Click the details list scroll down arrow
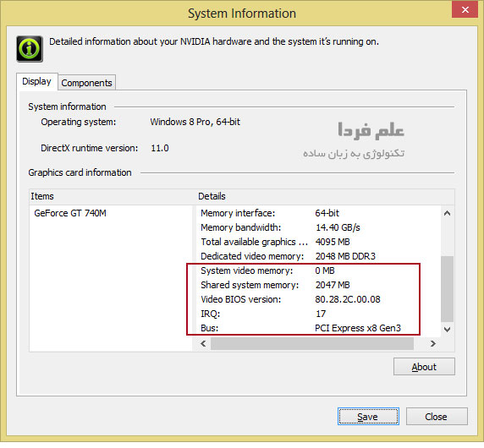This screenshot has height=448, width=484. tap(447, 330)
